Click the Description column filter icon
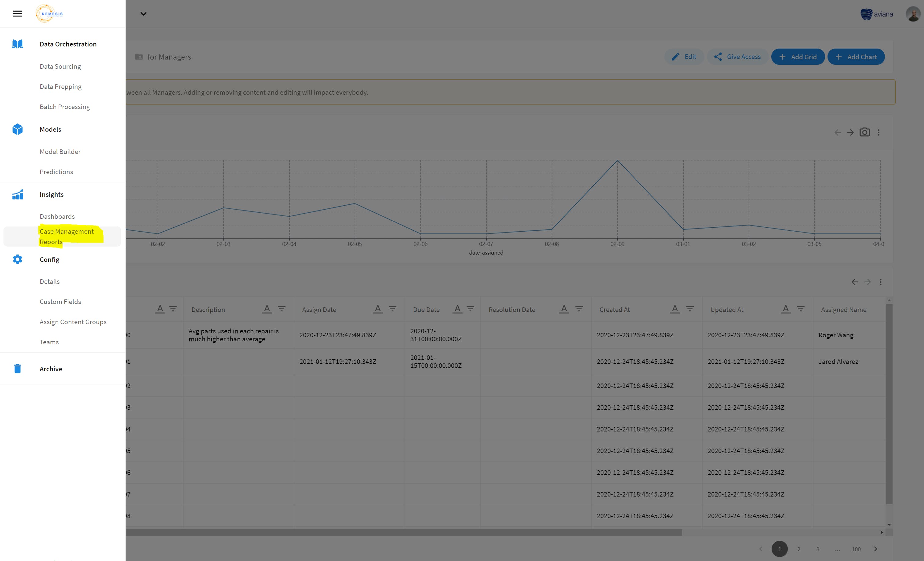The image size is (924, 561). [282, 309]
